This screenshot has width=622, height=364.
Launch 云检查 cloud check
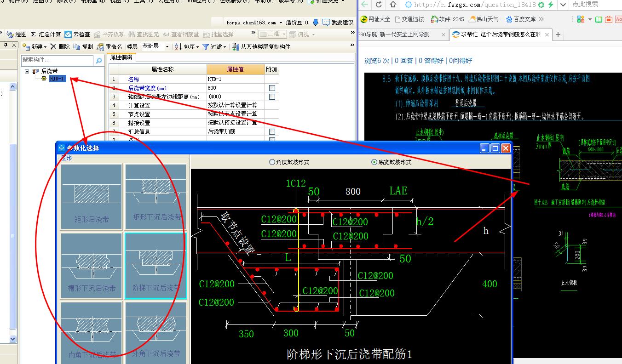click(77, 34)
